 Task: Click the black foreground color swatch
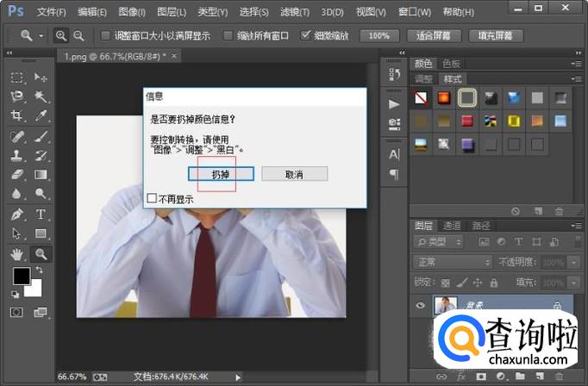pos(21,277)
